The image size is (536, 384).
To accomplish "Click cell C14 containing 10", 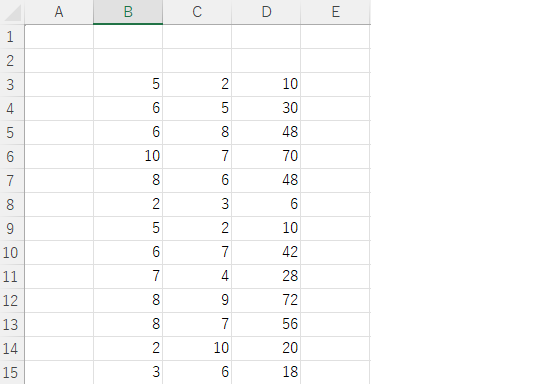I will (197, 348).
